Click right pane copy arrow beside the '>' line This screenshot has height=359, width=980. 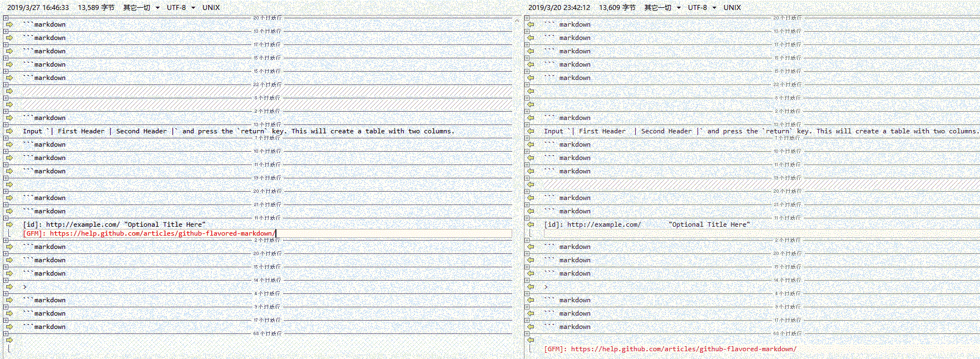[x=531, y=287]
